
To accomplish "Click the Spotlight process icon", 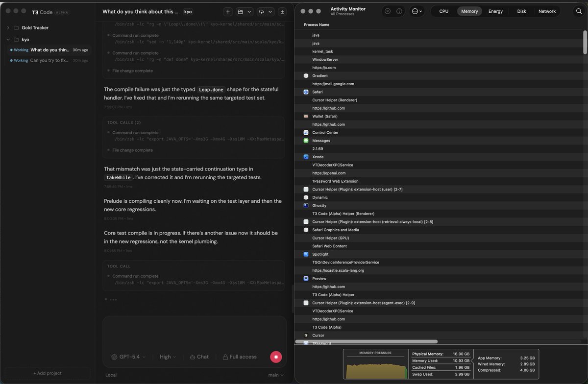I will [x=306, y=254].
